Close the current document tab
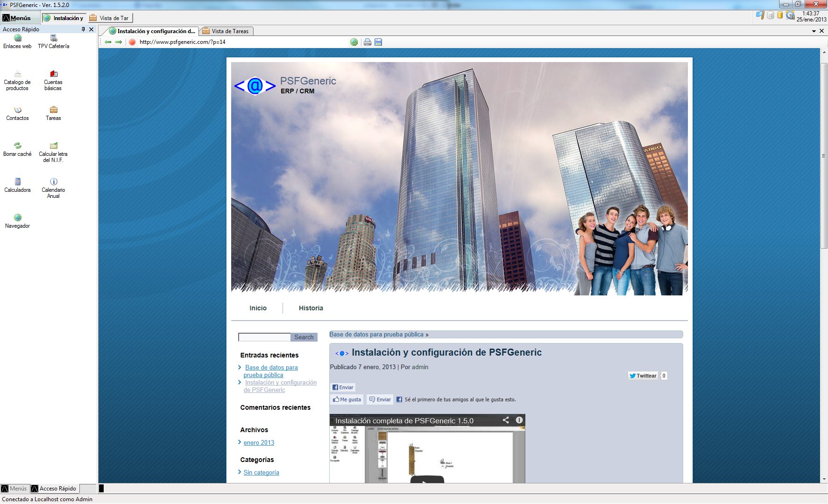Image resolution: width=828 pixels, height=504 pixels. pos(822,31)
